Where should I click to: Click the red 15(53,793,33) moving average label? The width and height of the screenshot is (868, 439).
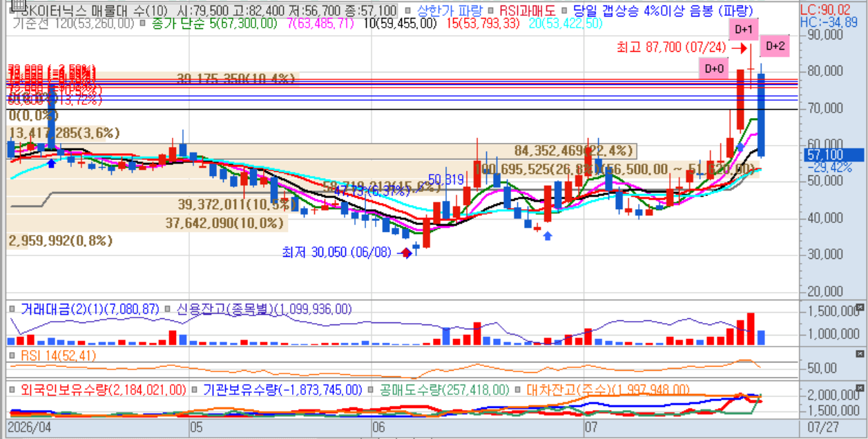[x=481, y=23]
